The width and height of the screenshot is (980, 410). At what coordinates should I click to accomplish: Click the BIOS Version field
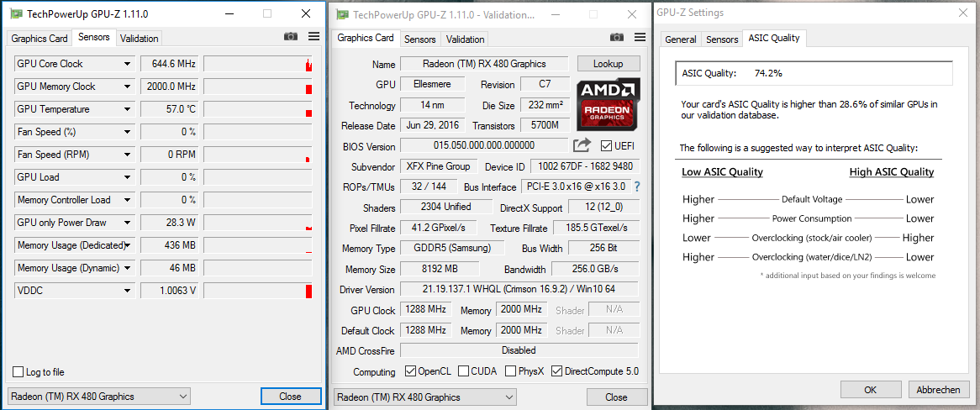click(484, 145)
